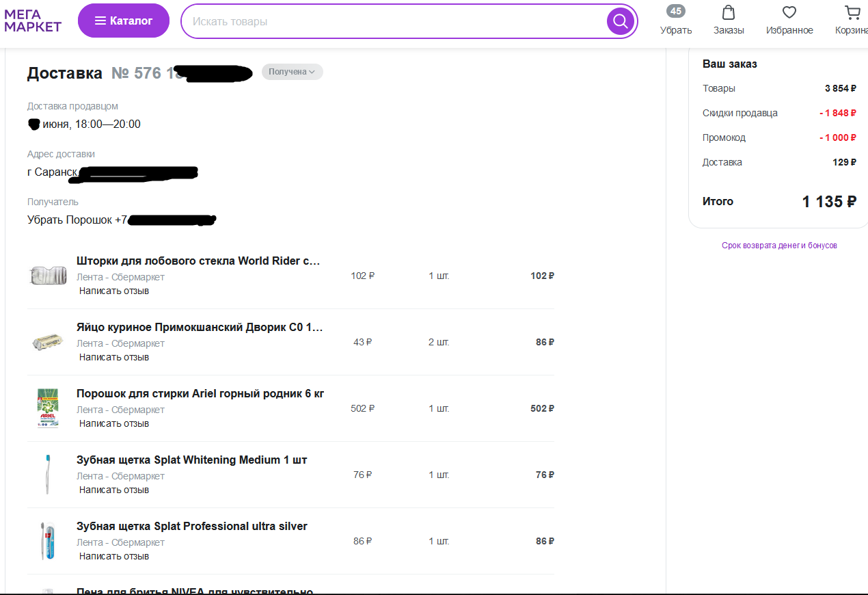Click the egg carton product thumbnail

pos(48,342)
